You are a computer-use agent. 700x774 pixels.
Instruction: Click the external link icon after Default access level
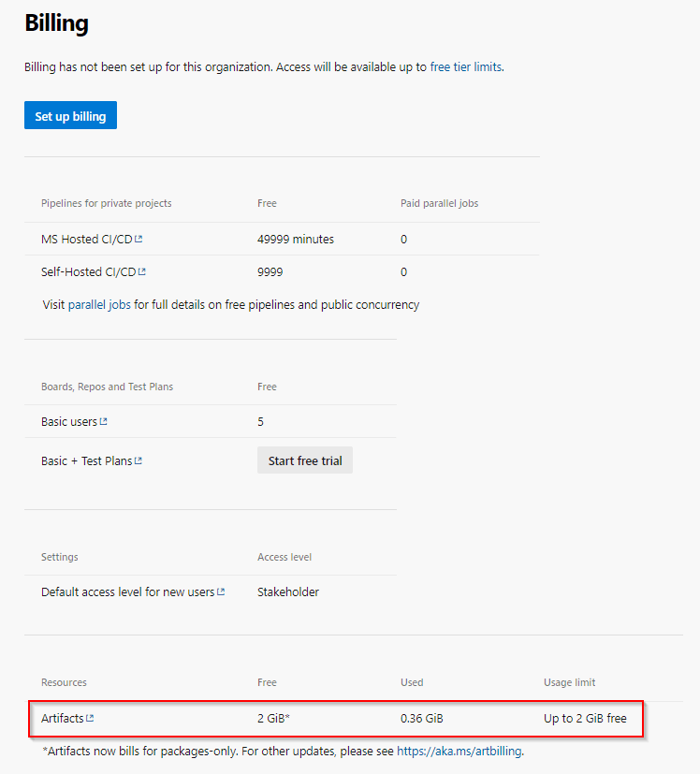click(221, 592)
